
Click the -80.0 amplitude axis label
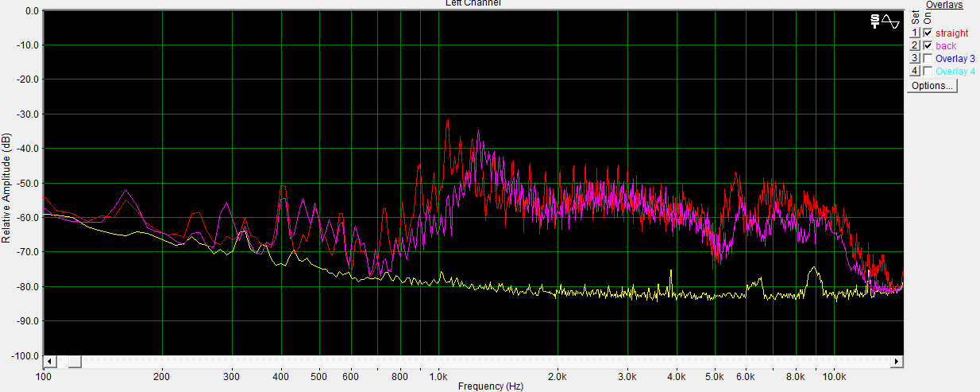28,286
